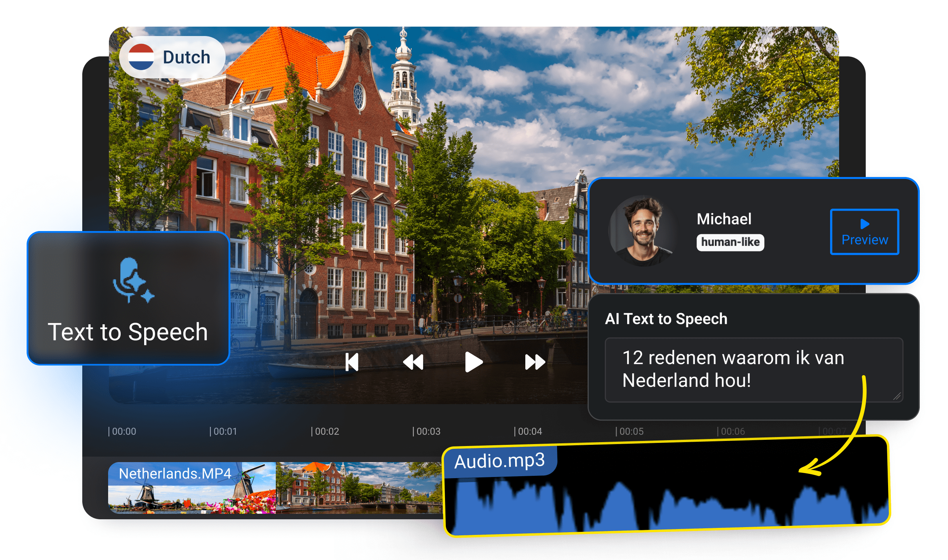Click the rewind playback icon

tap(412, 362)
